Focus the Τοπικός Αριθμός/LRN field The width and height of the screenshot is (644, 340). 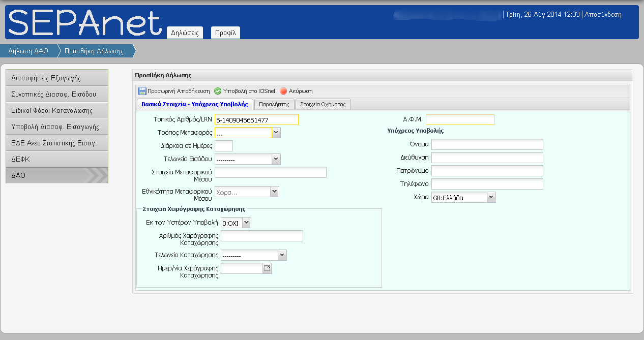256,119
